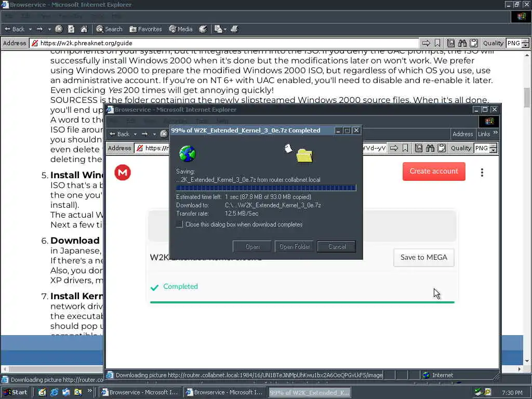Click Open Folder button in download dialog
The height and width of the screenshot is (399, 532).
coord(294,247)
